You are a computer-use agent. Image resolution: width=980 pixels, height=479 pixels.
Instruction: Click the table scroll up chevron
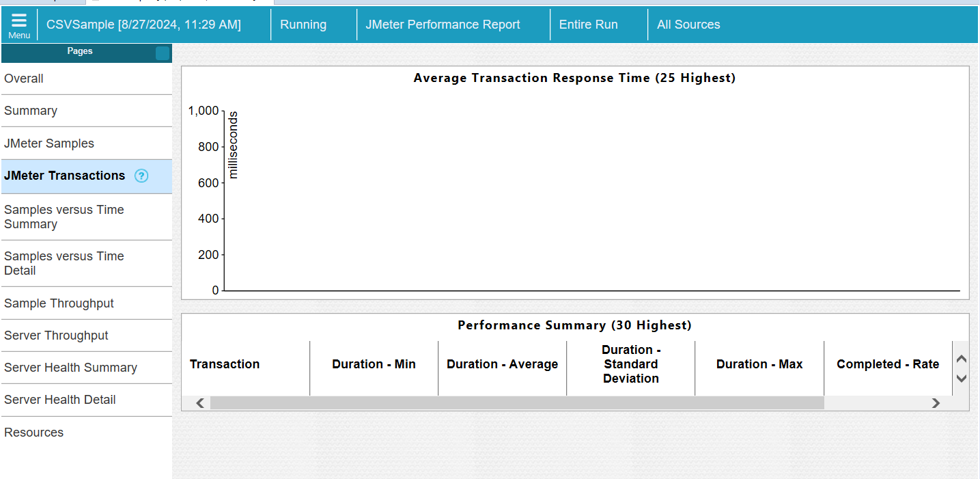point(962,359)
